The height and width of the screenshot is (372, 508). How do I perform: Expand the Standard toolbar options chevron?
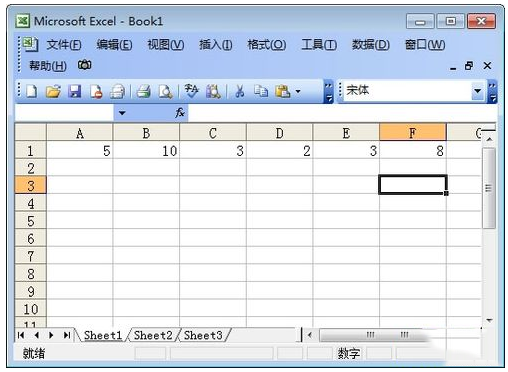[328, 92]
